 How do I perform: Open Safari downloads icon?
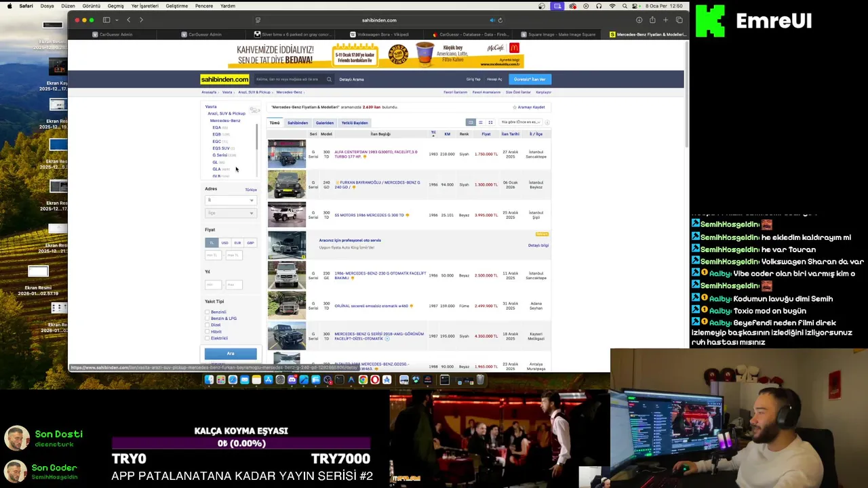[x=639, y=20]
